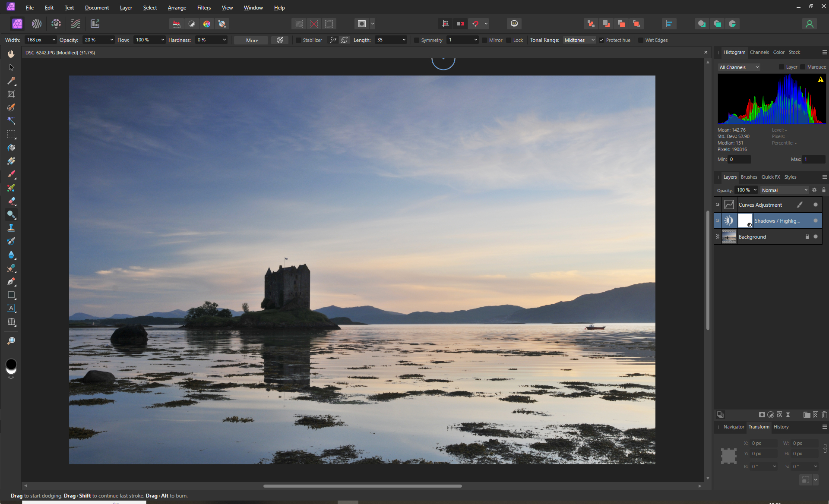This screenshot has height=504, width=829.
Task: Select the Crop tool
Action: click(x=11, y=94)
